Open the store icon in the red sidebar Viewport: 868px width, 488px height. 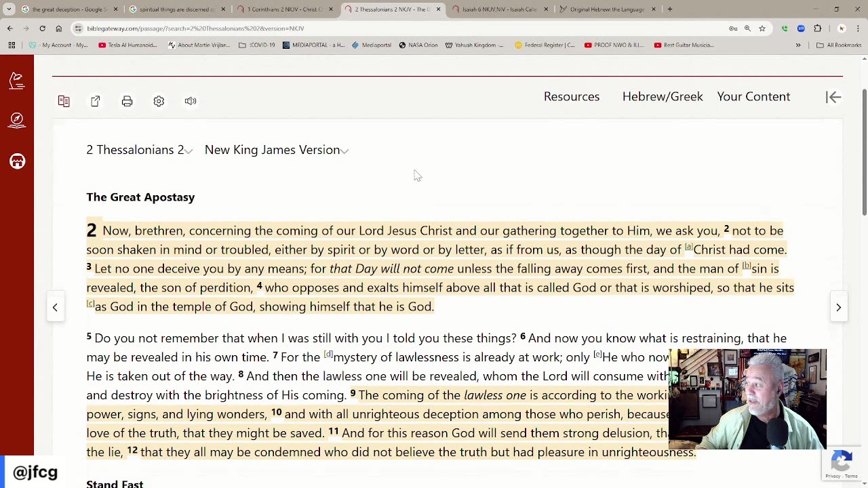[x=17, y=161]
